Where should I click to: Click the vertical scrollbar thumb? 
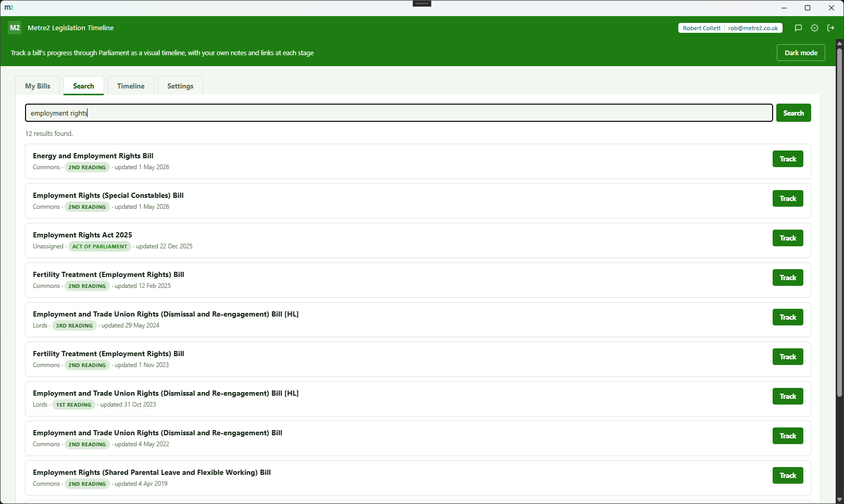point(839,222)
